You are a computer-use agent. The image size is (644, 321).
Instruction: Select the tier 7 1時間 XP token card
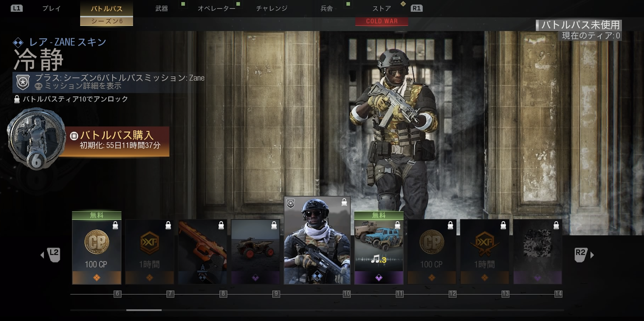[x=149, y=251]
